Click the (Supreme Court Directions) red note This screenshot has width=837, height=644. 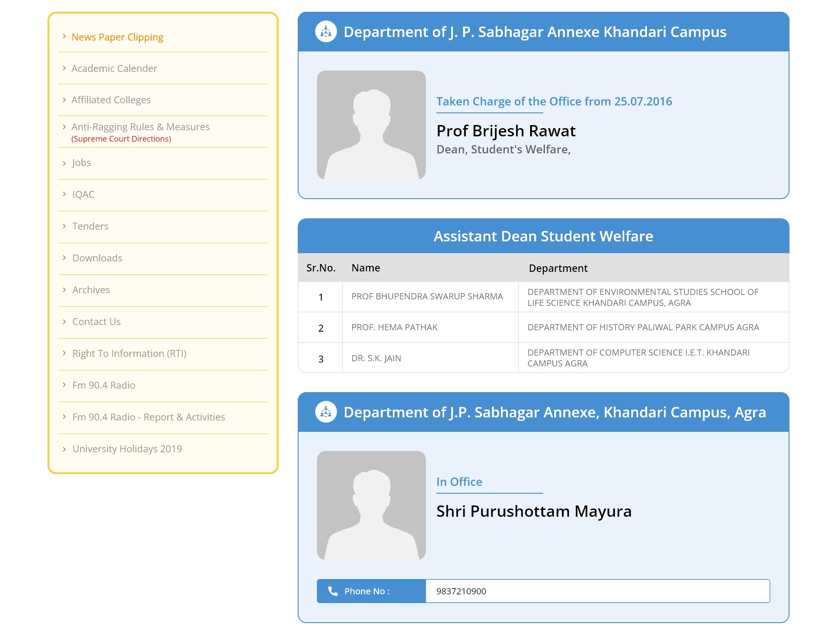121,139
